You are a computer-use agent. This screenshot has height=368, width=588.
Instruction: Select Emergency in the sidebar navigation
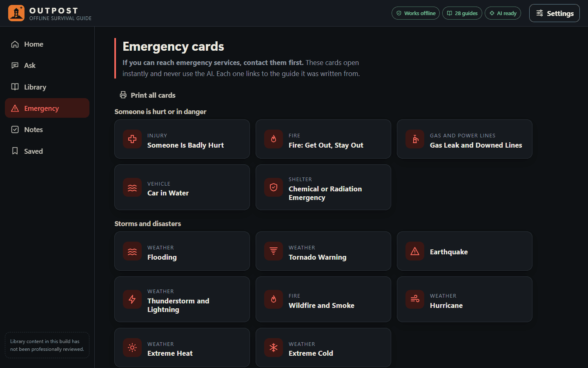[x=47, y=108]
